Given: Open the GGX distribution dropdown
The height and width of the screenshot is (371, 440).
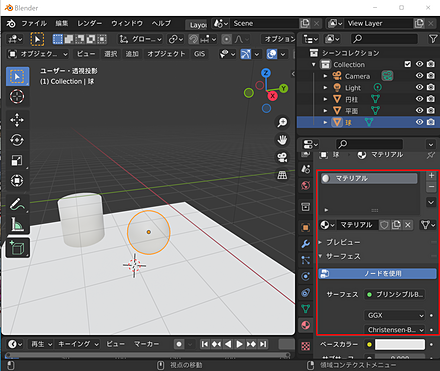Looking at the screenshot, I should pyautogui.click(x=395, y=315).
